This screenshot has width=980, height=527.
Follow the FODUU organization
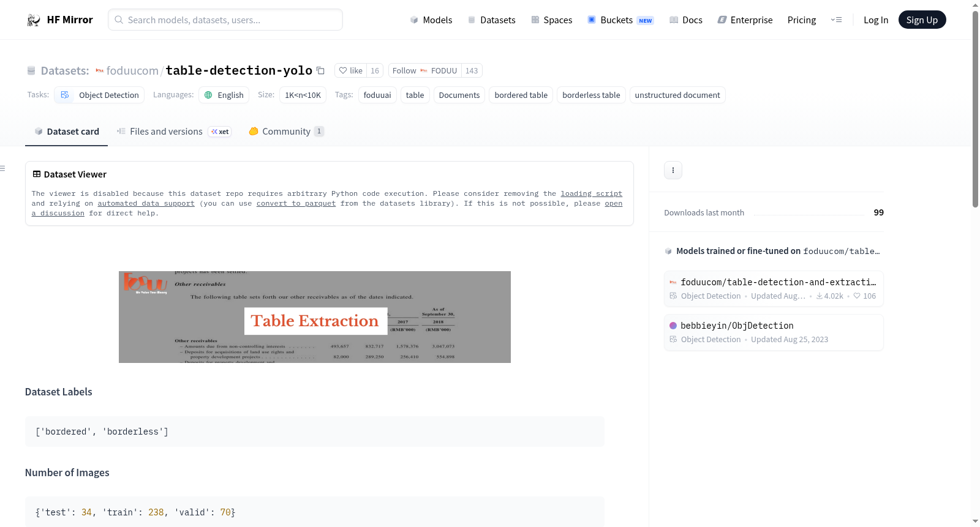coord(424,71)
